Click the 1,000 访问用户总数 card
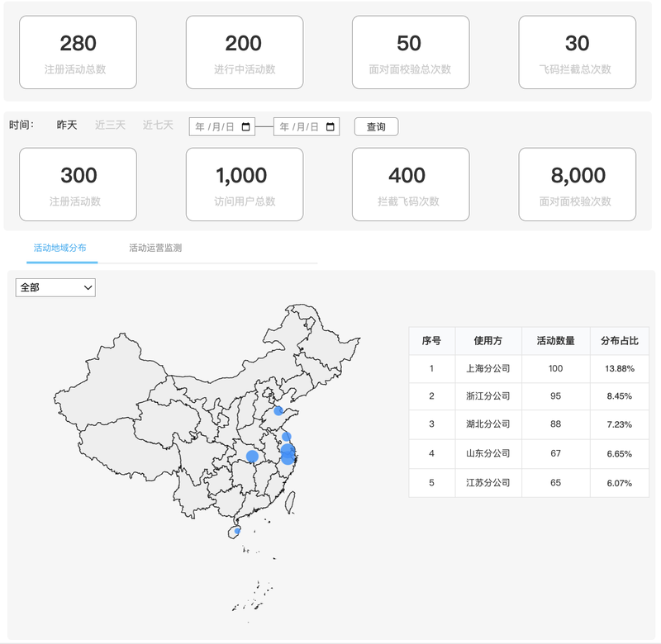Viewport: 661px width, 644px height. [245, 184]
